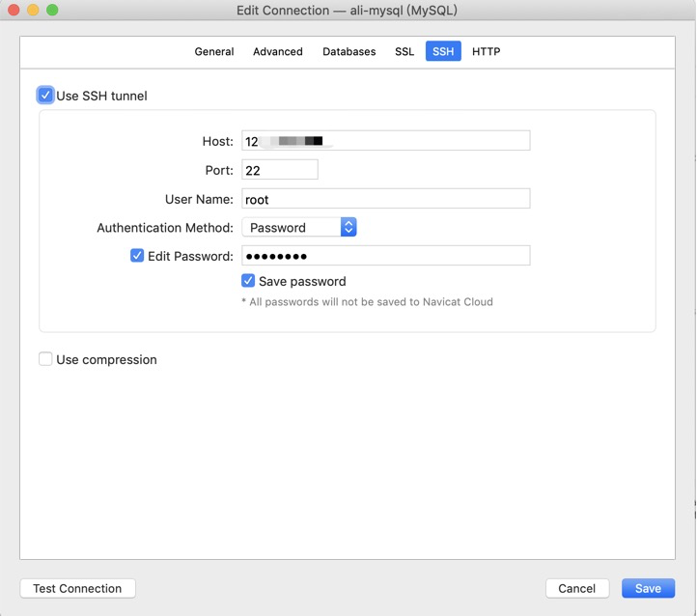Select the Databases tab
Viewport: 697px width, 616px height.
tap(348, 51)
